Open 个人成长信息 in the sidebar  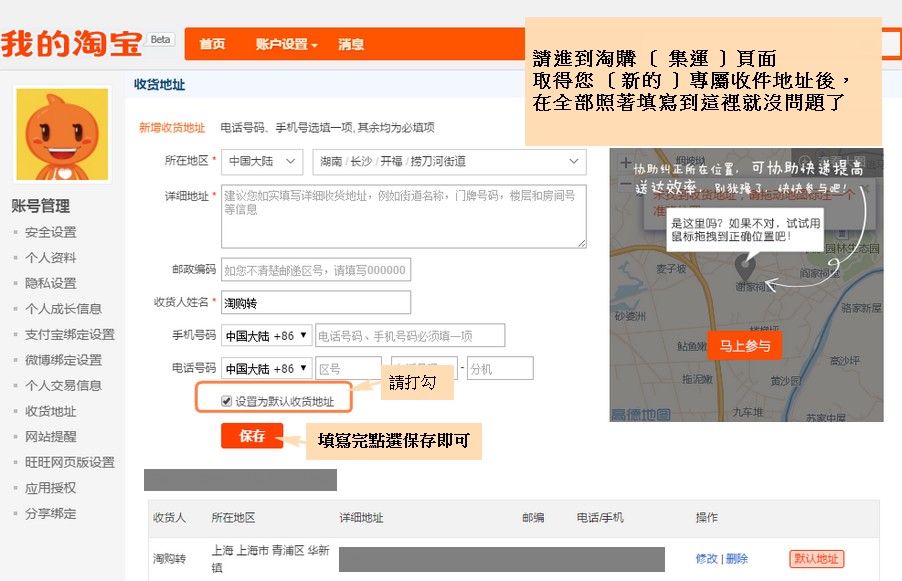63,309
